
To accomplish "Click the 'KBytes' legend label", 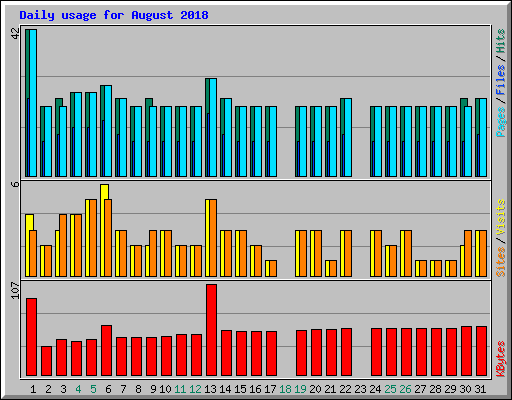I will tap(500, 359).
